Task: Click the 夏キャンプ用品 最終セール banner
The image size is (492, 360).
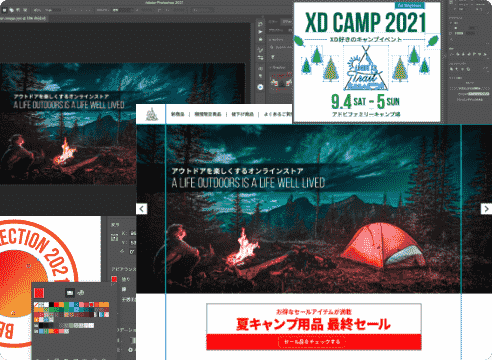Action: point(313,324)
